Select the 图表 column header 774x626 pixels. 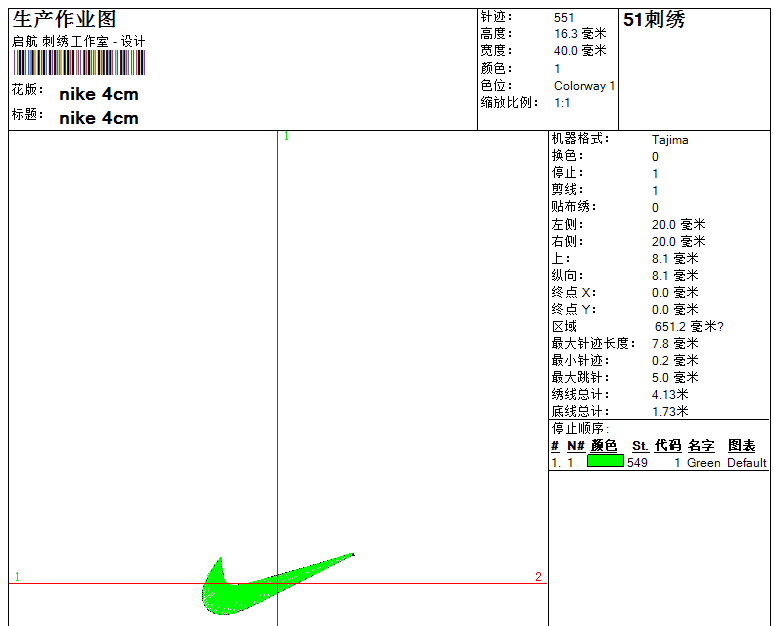point(742,446)
